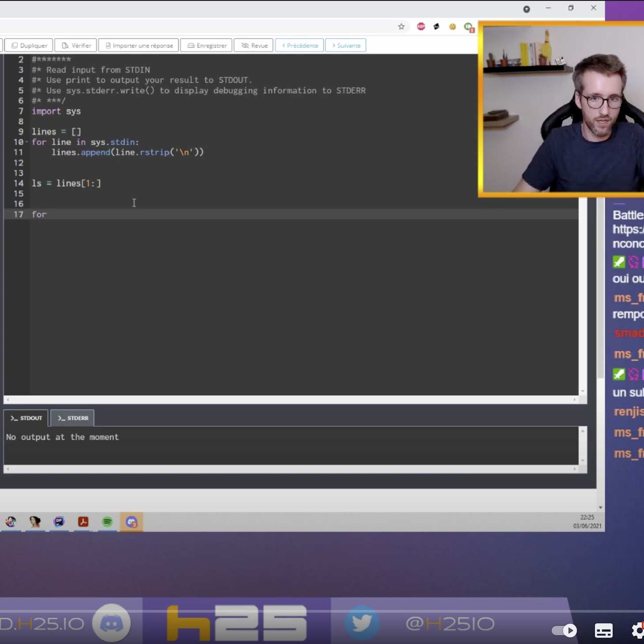The height and width of the screenshot is (644, 644).
Task: Click the Importer une réponse button
Action: pos(139,45)
